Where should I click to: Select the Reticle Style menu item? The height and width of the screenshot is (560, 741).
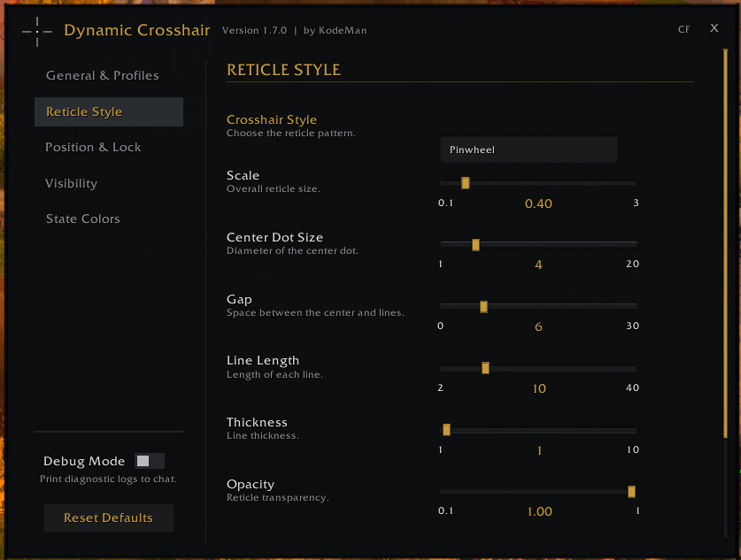tap(109, 111)
